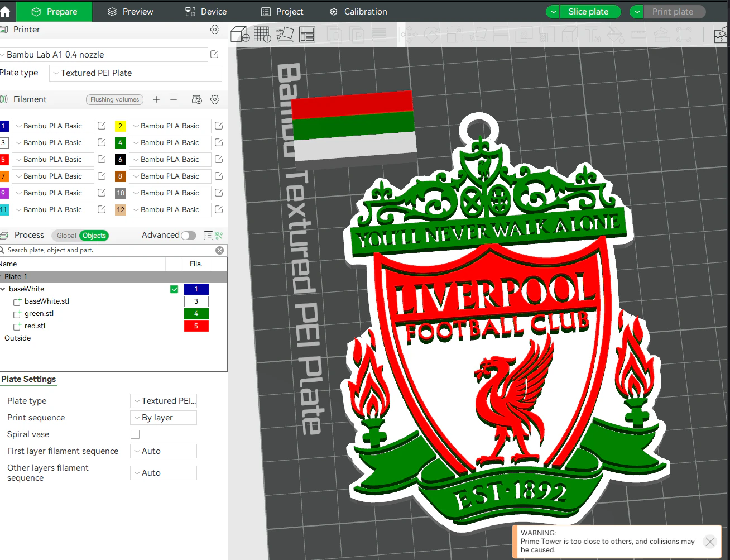This screenshot has height=560, width=730.
Task: Switch process scope to Global
Action: [66, 236]
